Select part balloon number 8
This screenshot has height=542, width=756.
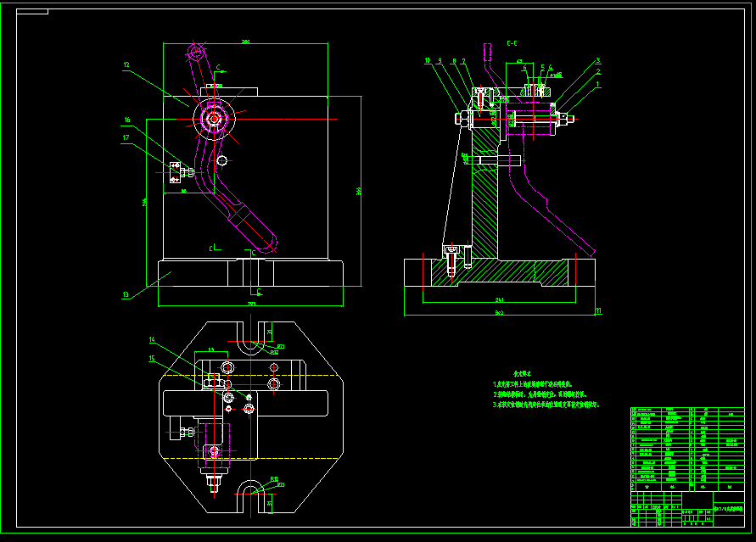tap(454, 61)
